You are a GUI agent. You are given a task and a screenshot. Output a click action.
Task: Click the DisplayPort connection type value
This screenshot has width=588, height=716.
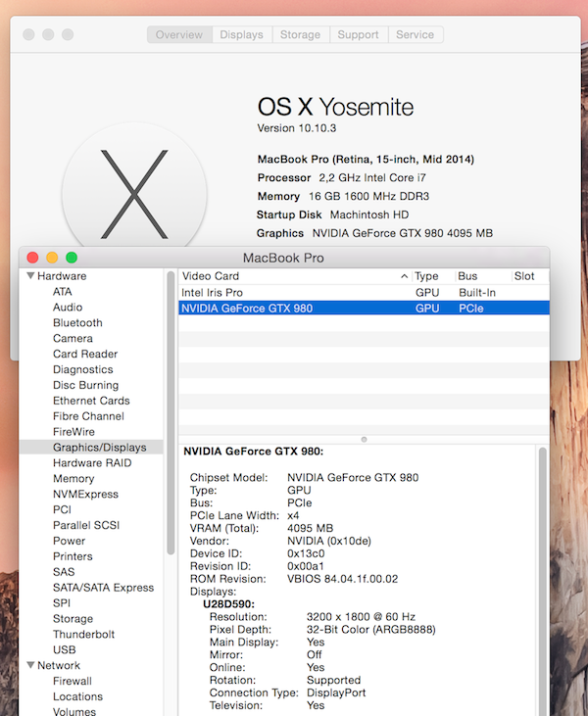pos(336,692)
